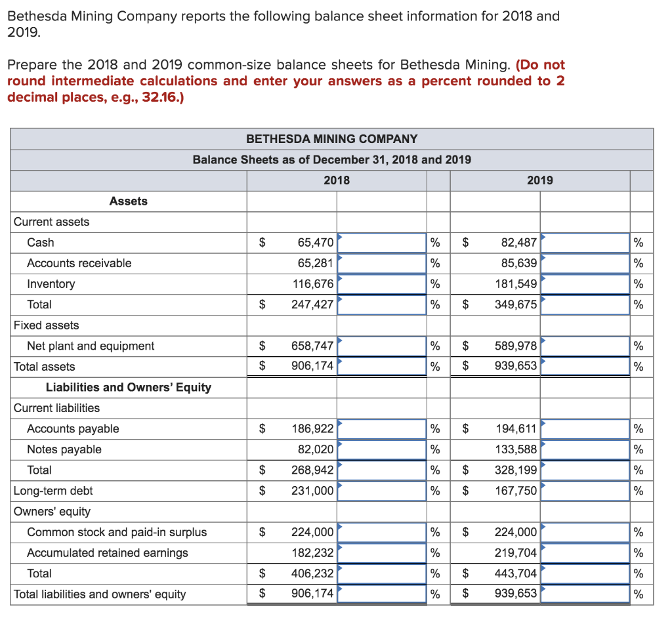Screen dimensions: 672x618
Task: Click the 2018 Cash value 65,470
Action: [x=316, y=243]
